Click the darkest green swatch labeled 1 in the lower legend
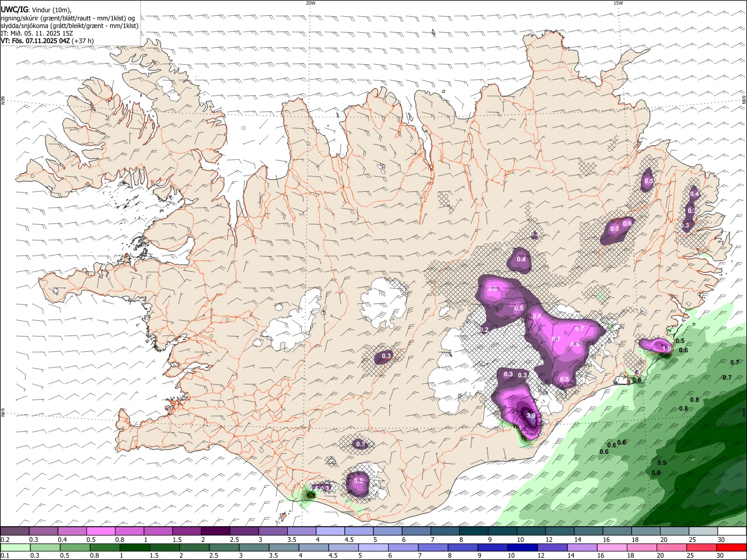 pos(135,547)
